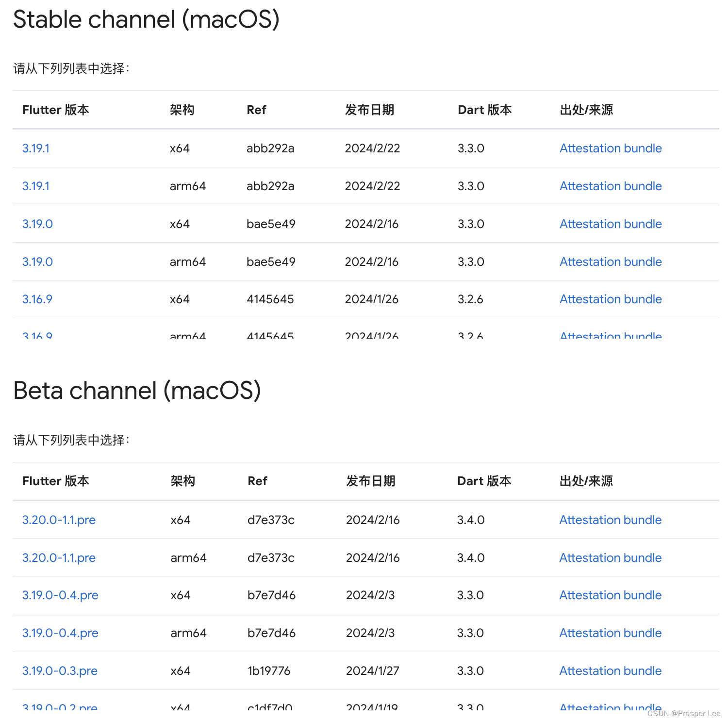Click Stable table header Dart 版本

[x=485, y=110]
